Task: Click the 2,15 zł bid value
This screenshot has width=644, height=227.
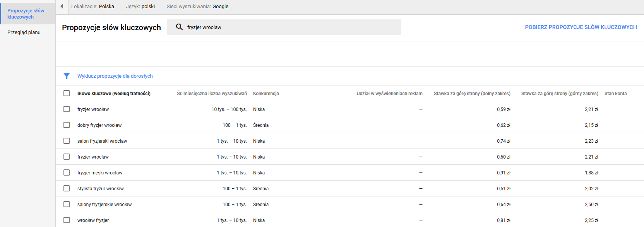Action: [x=591, y=125]
